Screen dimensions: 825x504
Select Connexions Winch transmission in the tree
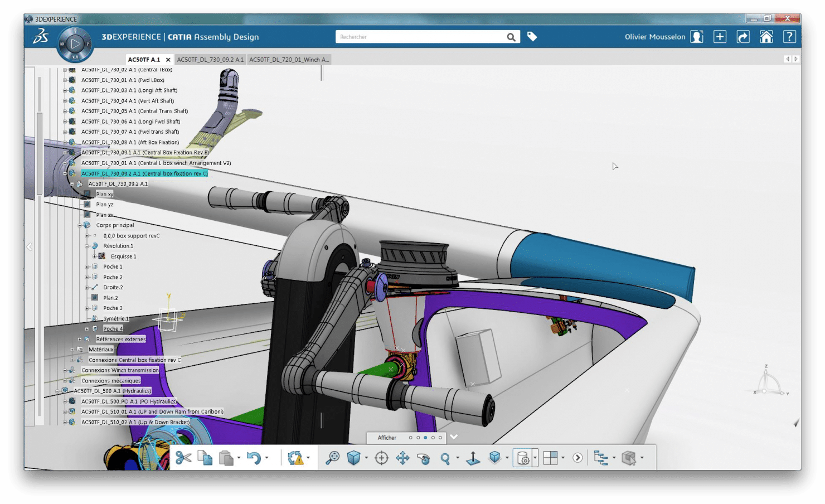click(x=120, y=370)
